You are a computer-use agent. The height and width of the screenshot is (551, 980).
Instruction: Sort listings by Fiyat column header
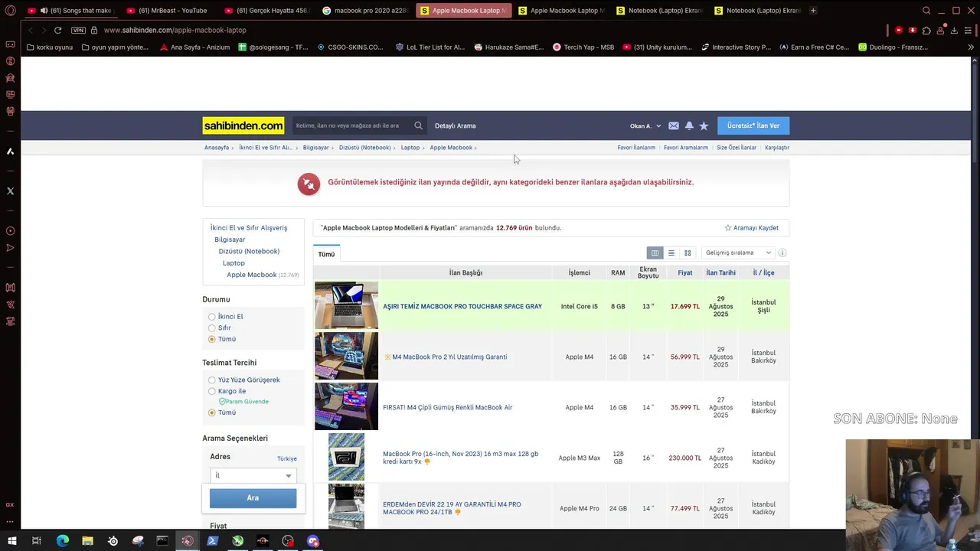coord(684,272)
